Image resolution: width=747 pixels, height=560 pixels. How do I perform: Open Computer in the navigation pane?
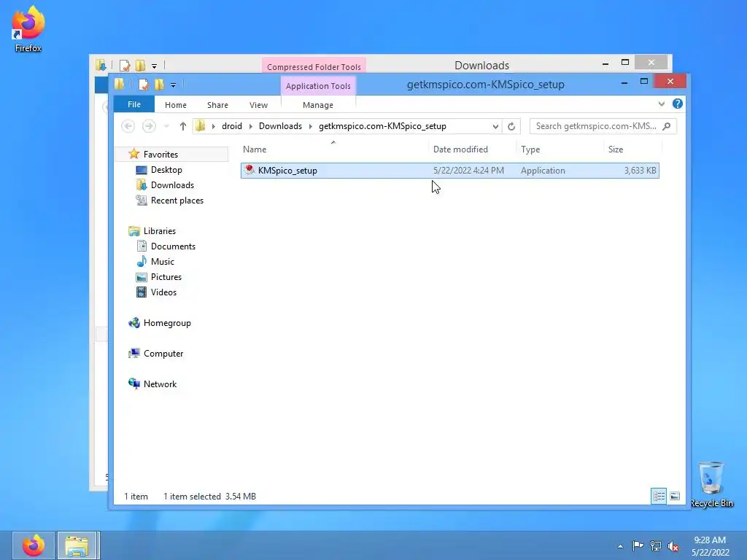point(163,354)
